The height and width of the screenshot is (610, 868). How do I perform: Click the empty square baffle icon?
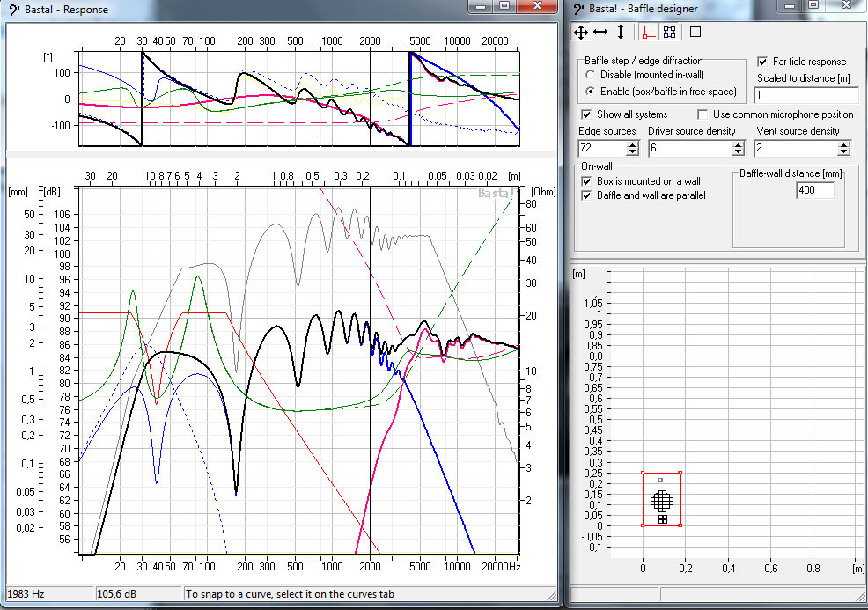point(695,33)
